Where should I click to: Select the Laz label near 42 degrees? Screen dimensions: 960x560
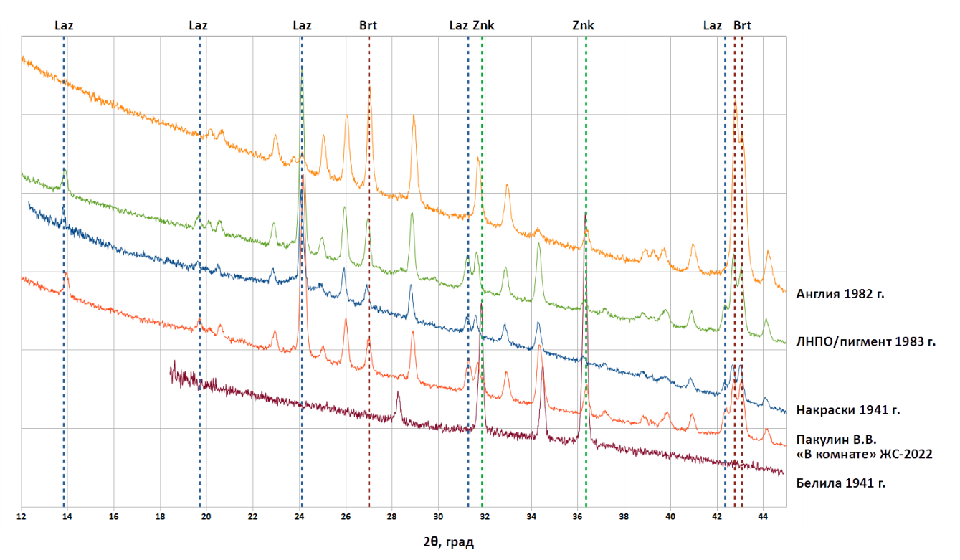713,25
